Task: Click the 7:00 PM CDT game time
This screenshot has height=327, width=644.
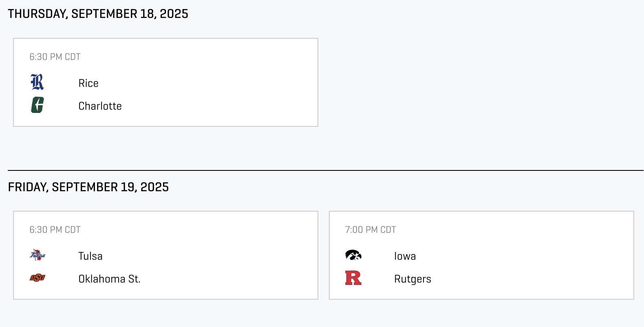Action: click(371, 230)
